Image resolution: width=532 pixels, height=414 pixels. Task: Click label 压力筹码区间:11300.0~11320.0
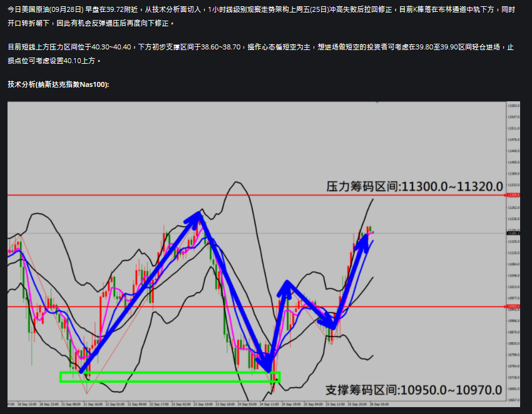[x=414, y=186]
